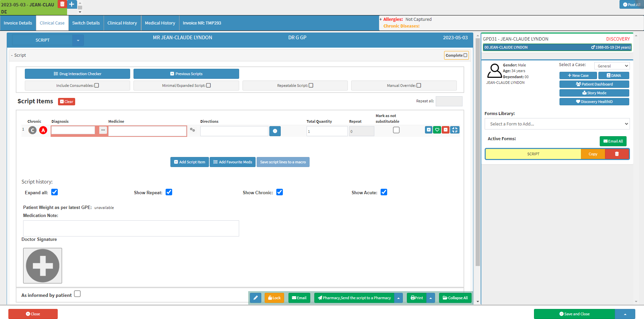Open the Invoice Details tab
Viewport: 644px width, 319px height.
click(x=18, y=23)
